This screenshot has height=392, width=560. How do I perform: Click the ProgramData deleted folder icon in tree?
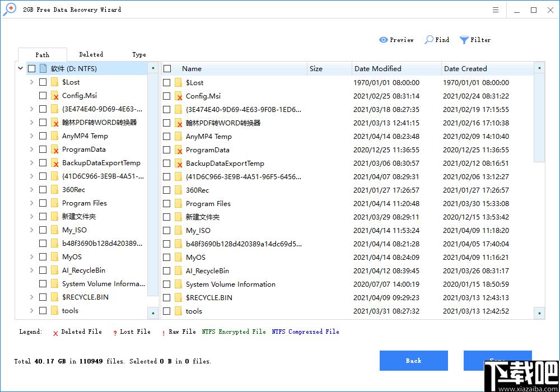(x=55, y=150)
